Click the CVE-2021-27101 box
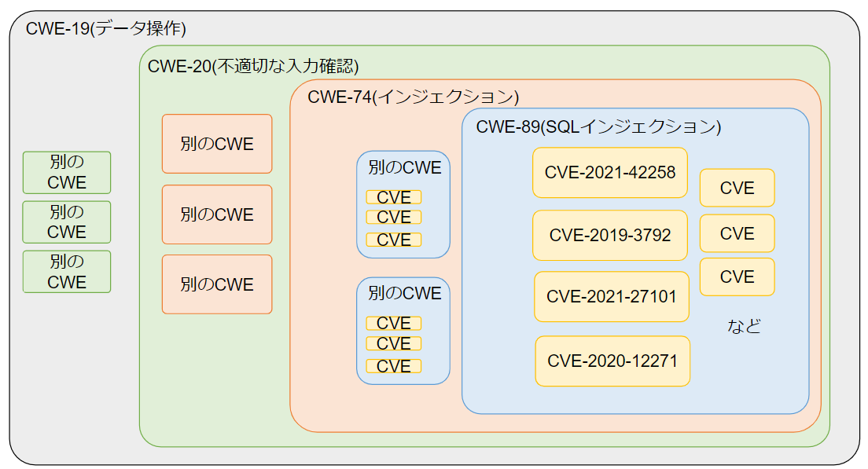Viewport: 868px width, 469px height. pyautogui.click(x=612, y=296)
